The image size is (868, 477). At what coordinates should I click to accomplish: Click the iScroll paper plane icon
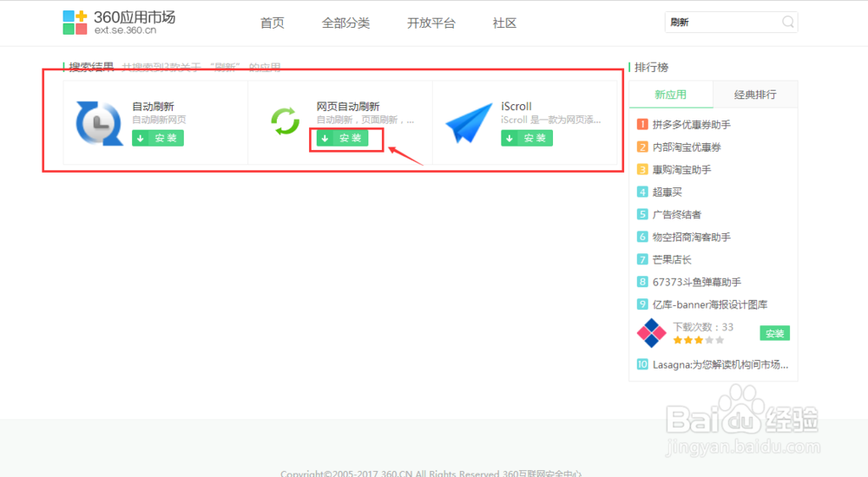[469, 123]
